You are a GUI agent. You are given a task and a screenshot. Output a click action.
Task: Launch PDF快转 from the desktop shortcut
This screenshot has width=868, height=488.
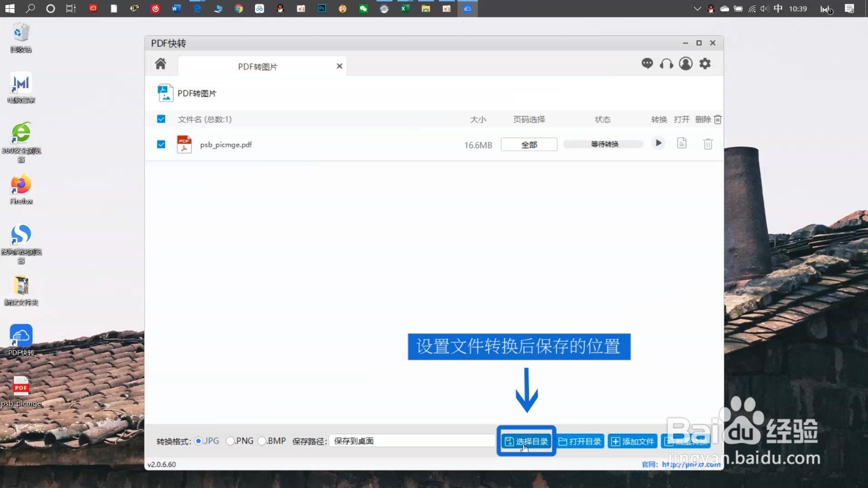tap(21, 335)
